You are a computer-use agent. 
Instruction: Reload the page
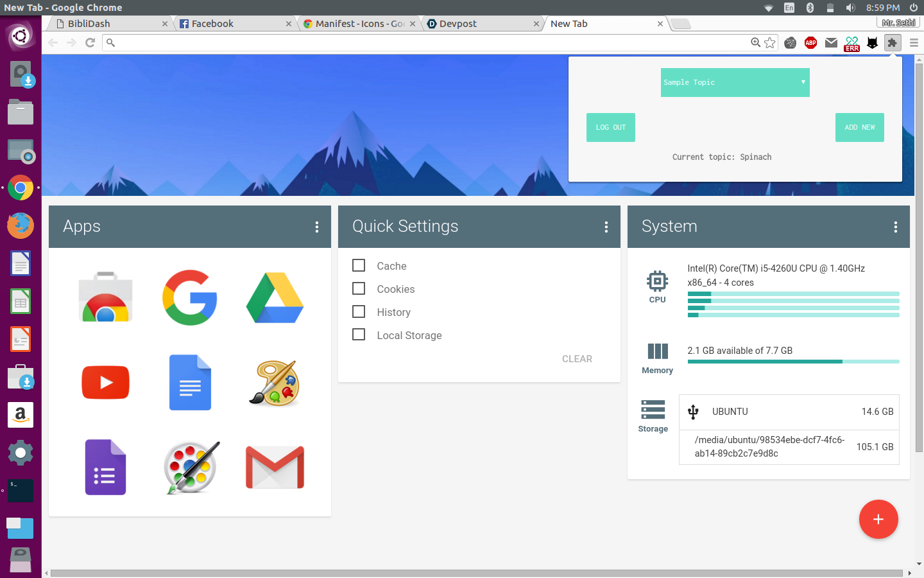[90, 42]
